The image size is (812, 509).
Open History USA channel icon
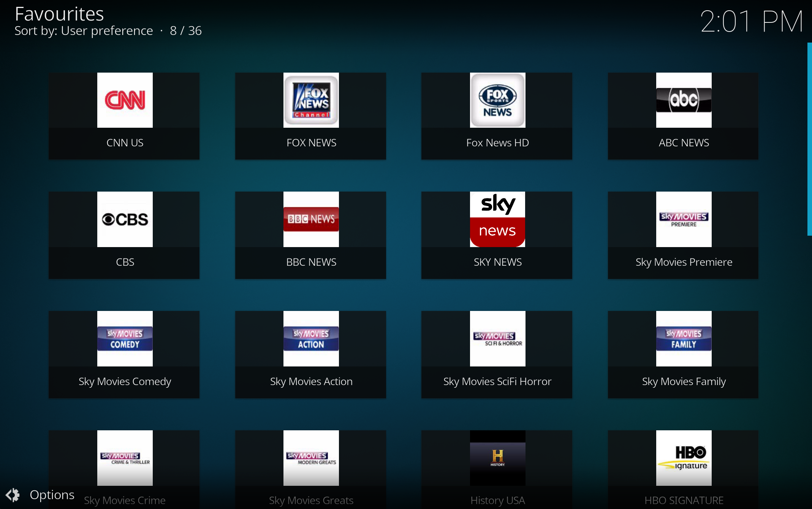[497, 458]
